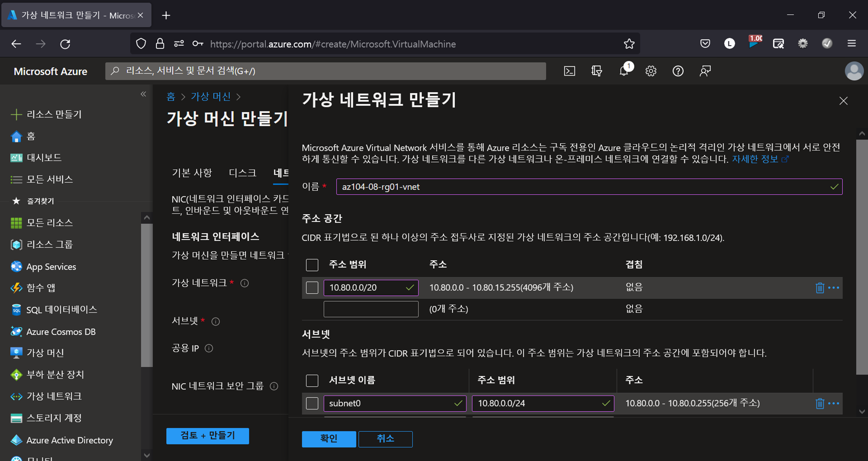Focus the 이름 field az104-08-rg01-vnet

[589, 187]
